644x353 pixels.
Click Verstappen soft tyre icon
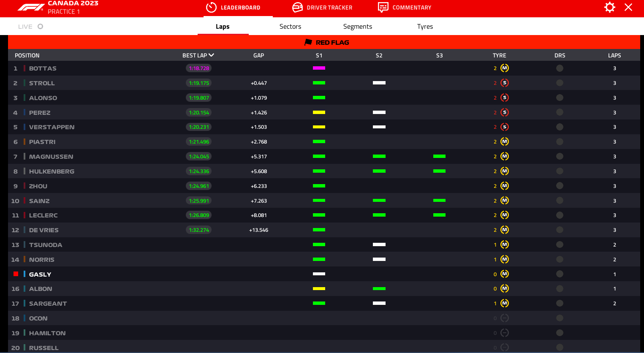[x=505, y=127]
